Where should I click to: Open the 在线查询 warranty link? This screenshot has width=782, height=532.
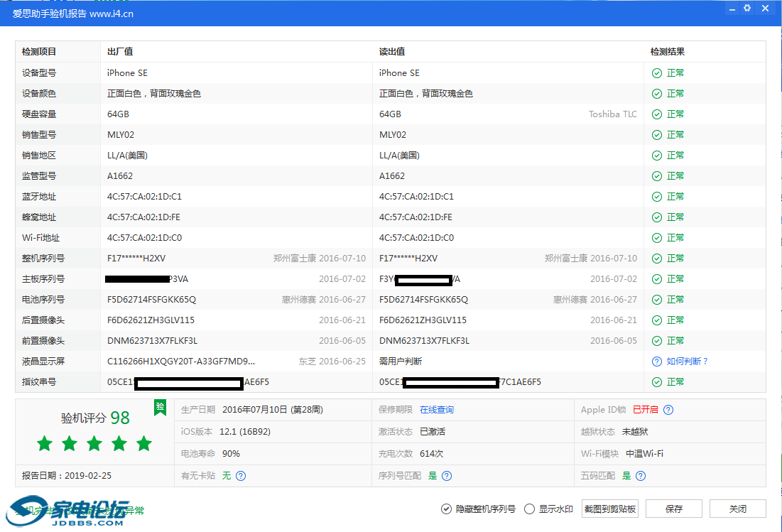(437, 410)
